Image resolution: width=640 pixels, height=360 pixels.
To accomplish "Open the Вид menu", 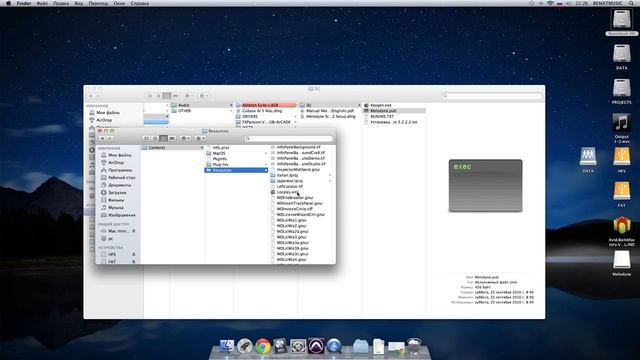I will coord(79,3).
